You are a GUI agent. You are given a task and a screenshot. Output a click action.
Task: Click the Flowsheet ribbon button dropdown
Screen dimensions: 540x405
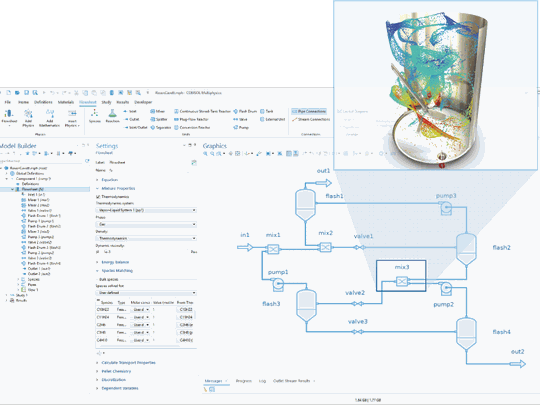[9, 117]
